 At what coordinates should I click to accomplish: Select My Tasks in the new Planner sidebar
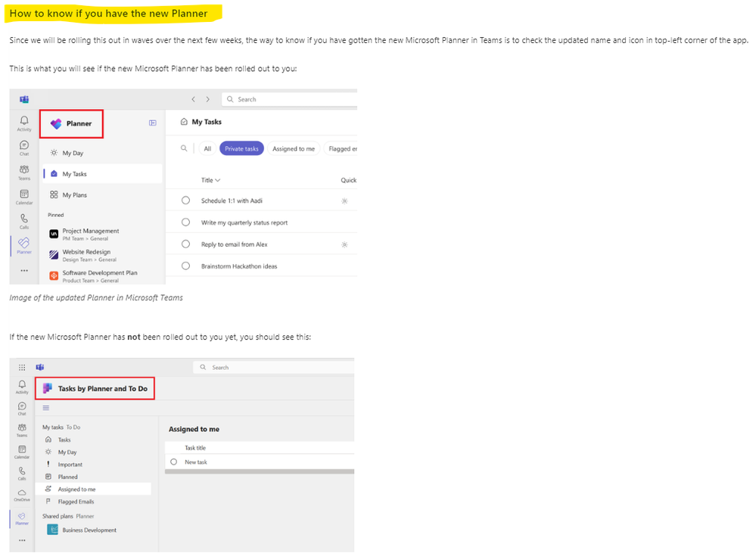coord(103,173)
